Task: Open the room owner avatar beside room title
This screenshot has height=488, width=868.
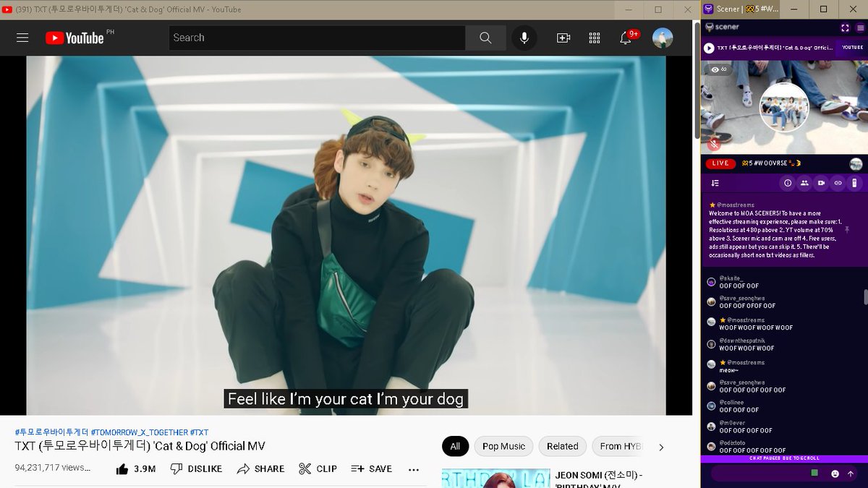Action: [856, 164]
